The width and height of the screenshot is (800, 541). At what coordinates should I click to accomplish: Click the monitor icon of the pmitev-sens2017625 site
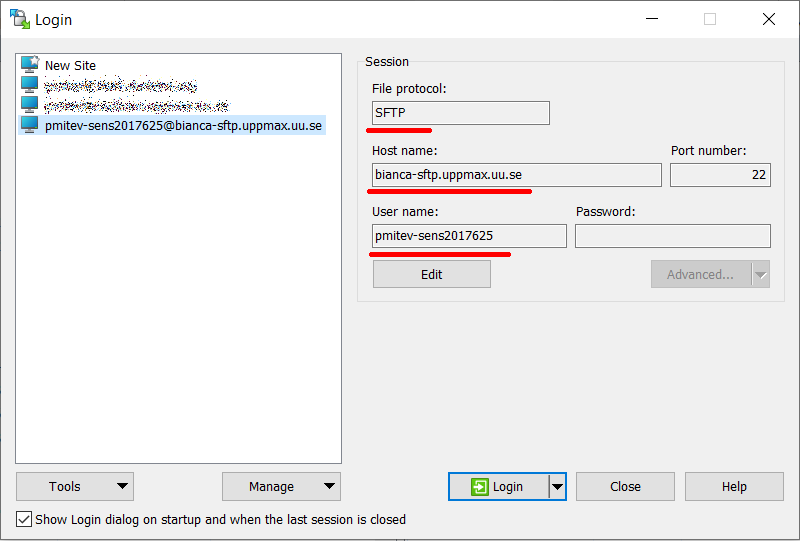(x=29, y=125)
